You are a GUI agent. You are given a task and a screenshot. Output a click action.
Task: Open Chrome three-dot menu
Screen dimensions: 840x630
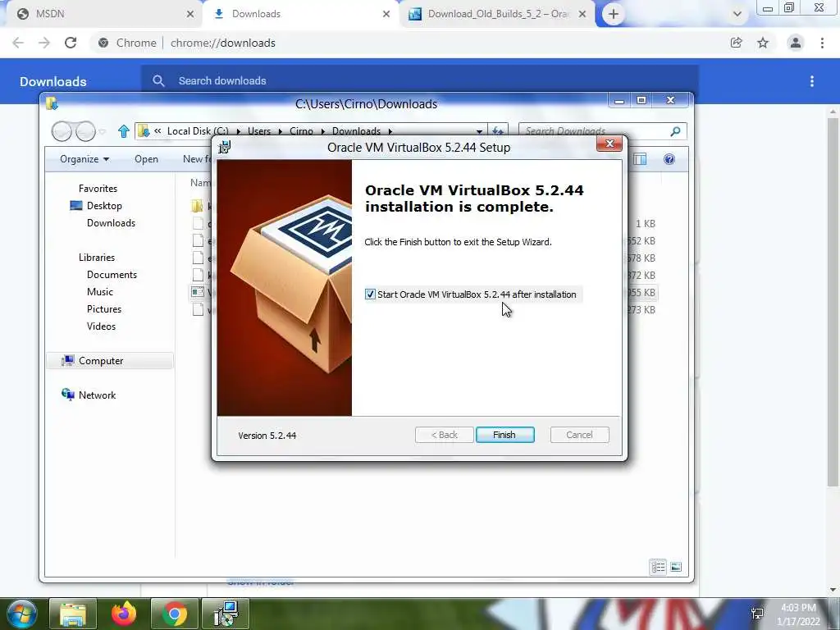tap(822, 43)
